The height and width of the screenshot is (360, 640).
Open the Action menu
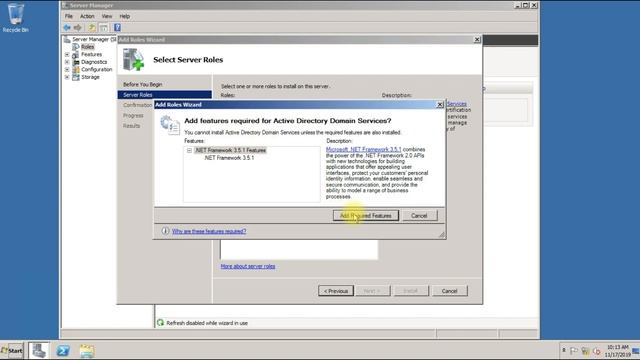pos(87,16)
